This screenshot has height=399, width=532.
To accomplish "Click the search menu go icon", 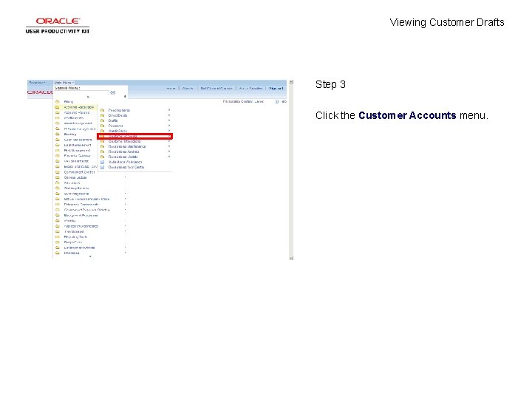I will (x=113, y=92).
